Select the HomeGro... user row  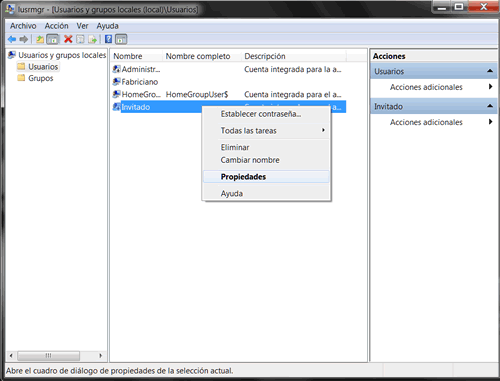[x=229, y=94]
